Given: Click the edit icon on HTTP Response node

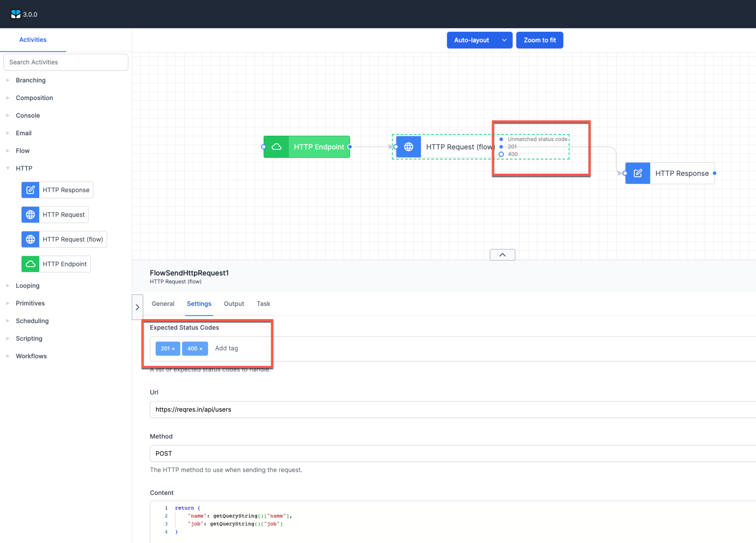Looking at the screenshot, I should pyautogui.click(x=638, y=173).
